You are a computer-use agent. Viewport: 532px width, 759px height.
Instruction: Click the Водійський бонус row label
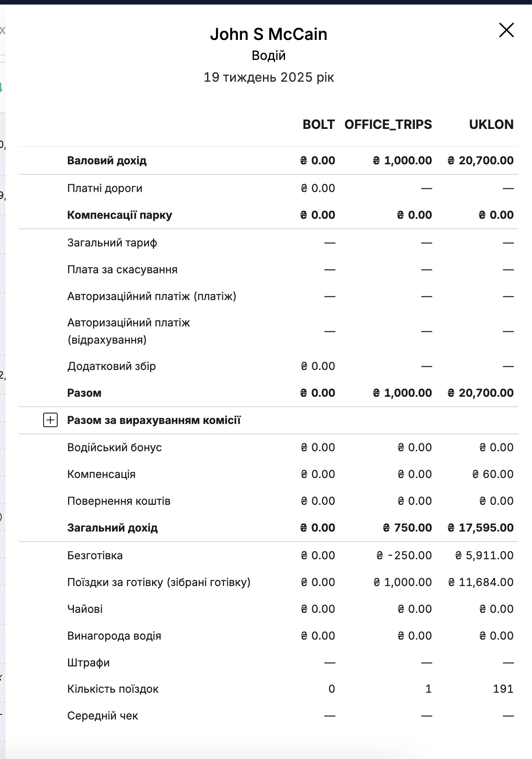(114, 447)
